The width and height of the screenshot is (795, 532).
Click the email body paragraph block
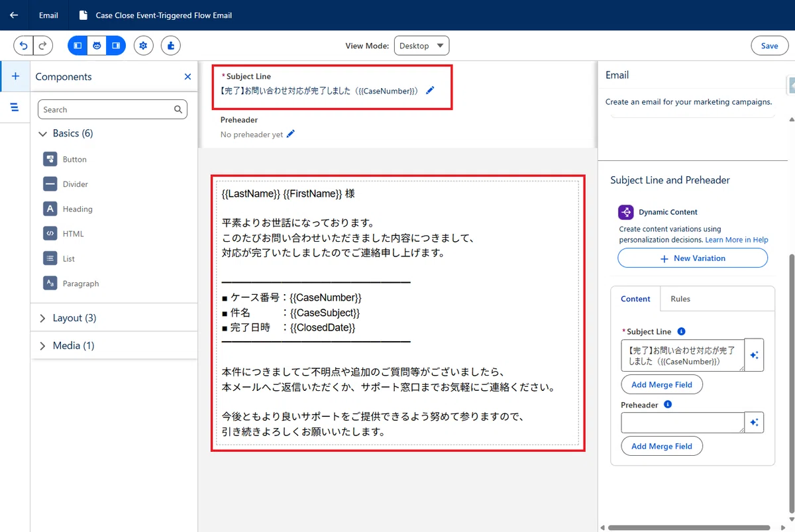[x=397, y=313]
